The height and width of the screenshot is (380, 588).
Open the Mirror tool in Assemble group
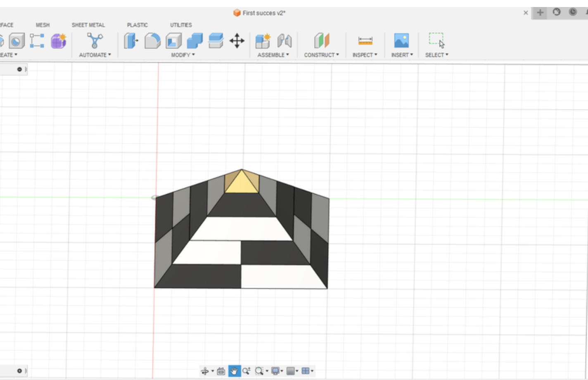point(285,41)
